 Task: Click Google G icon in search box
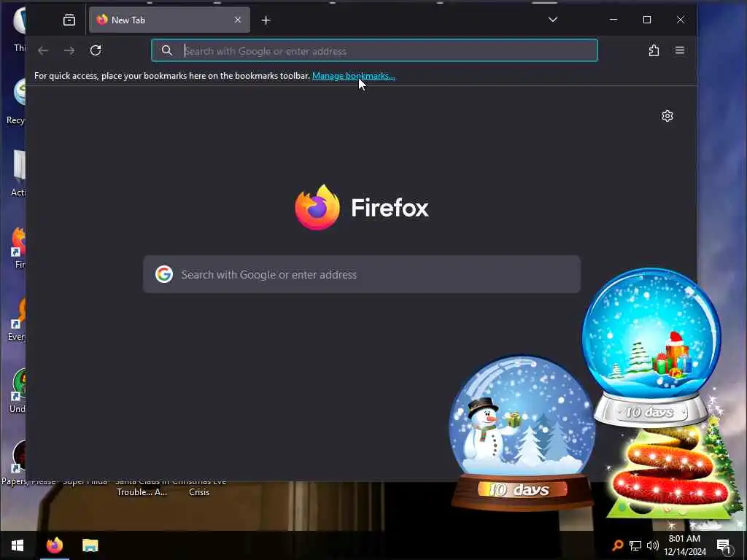[x=164, y=274]
